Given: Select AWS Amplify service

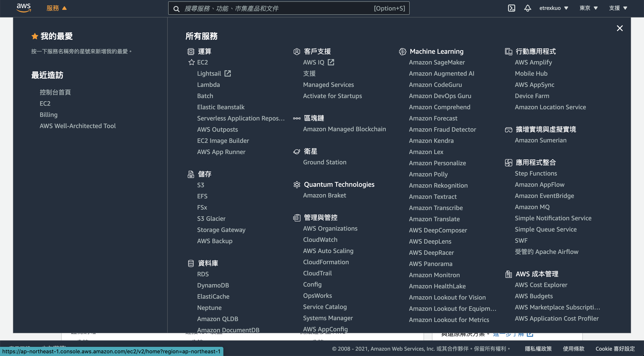Looking at the screenshot, I should point(533,62).
